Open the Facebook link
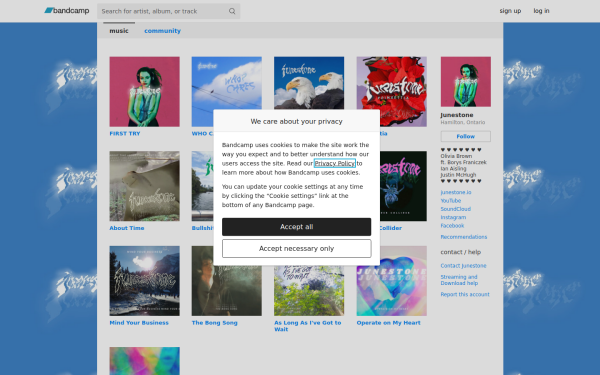600x375 pixels. point(452,226)
